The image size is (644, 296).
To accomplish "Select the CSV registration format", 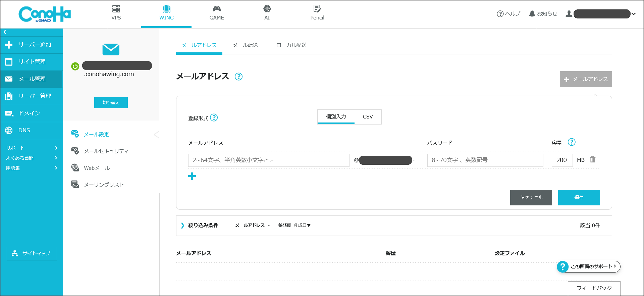I will coord(368,117).
